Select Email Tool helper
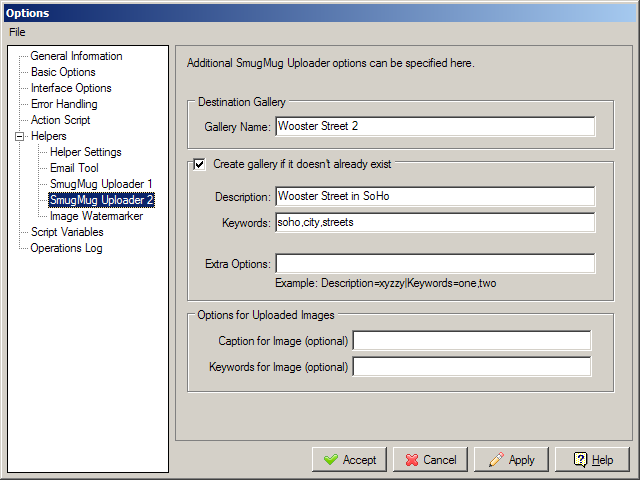Screen dimensions: 640x480 (x=74, y=168)
